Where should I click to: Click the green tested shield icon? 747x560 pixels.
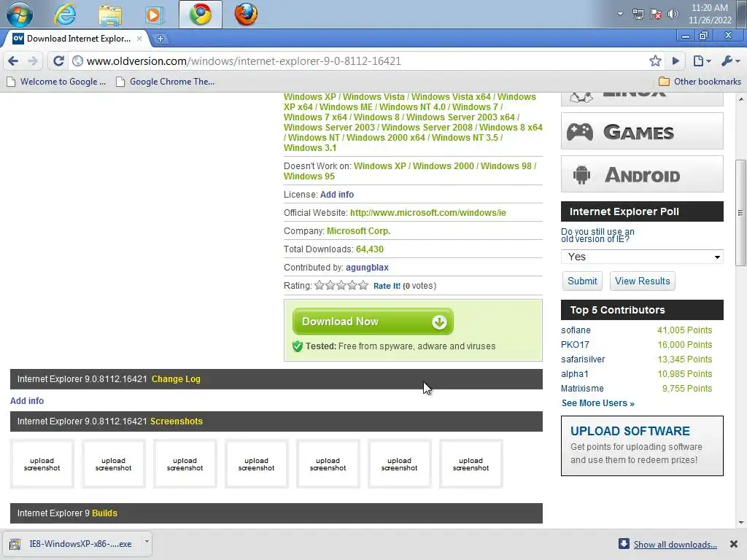point(298,346)
